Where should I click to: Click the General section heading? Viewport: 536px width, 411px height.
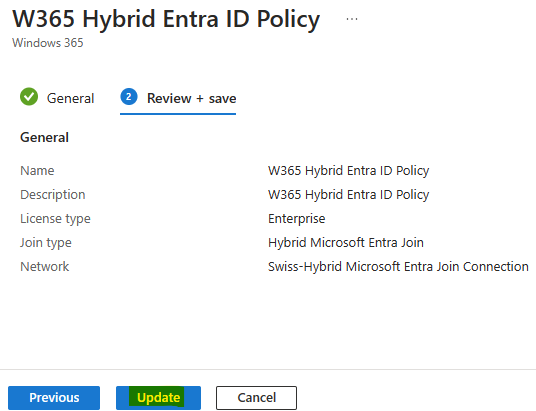44,137
